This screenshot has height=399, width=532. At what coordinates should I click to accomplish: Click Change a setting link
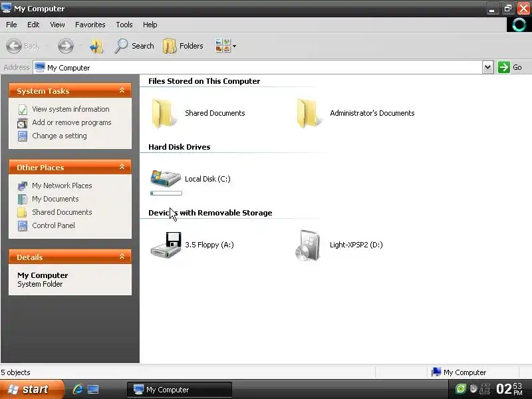tap(59, 136)
